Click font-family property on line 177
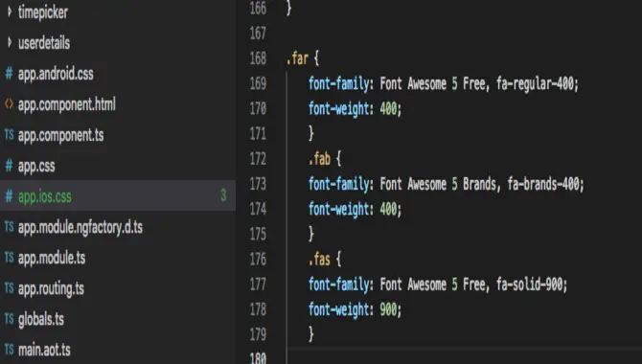 339,284
